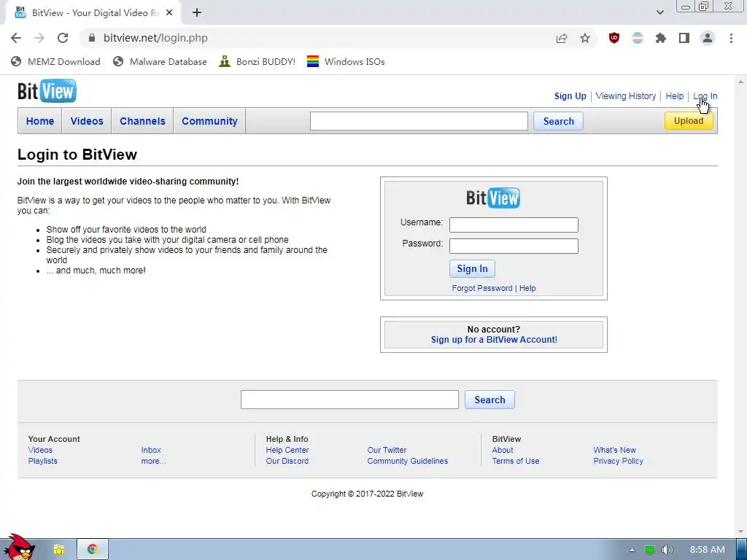Open the footer Videos link
747x560 pixels.
[x=40, y=450]
